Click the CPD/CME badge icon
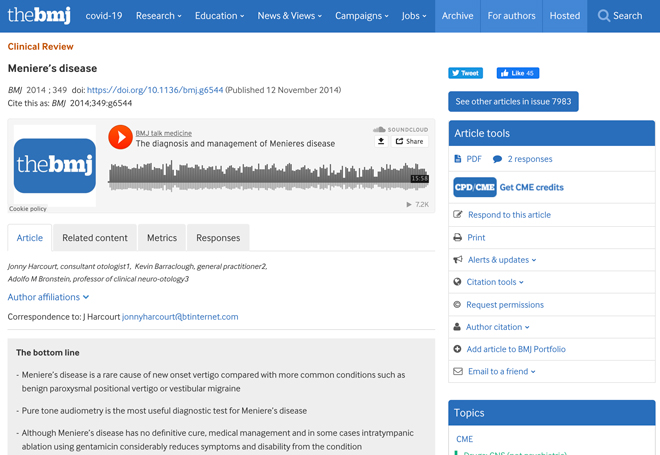This screenshot has width=660, height=455. pyautogui.click(x=475, y=187)
